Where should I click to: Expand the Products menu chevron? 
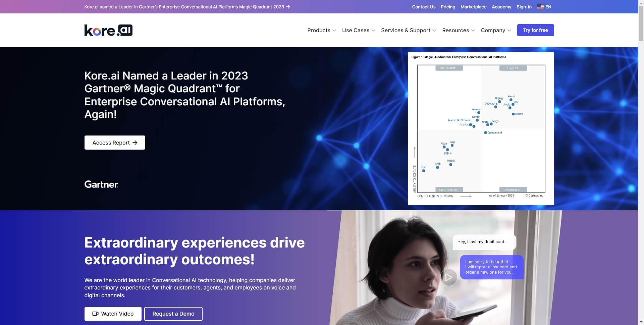pyautogui.click(x=334, y=31)
